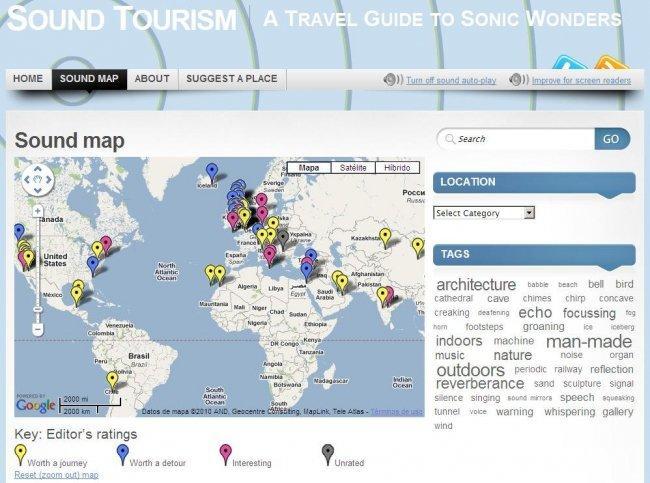Click the whispering gallery tag
Screen dimensions: 650x483
(x=589, y=412)
